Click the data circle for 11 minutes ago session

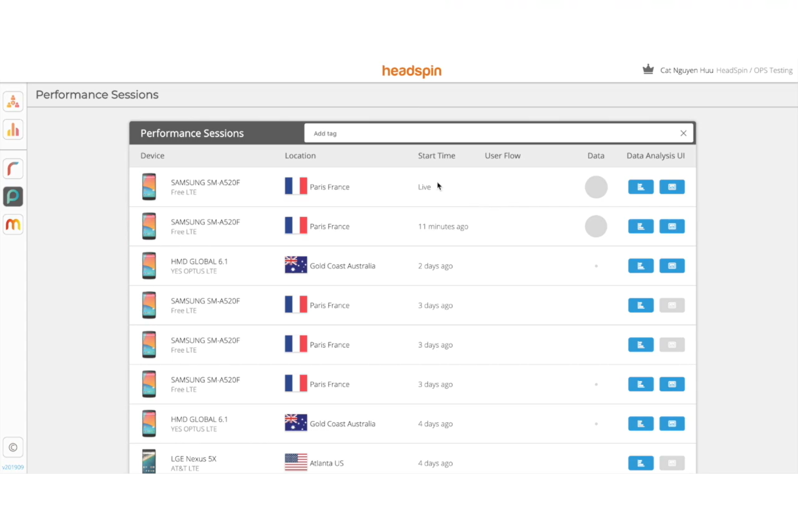click(x=596, y=226)
